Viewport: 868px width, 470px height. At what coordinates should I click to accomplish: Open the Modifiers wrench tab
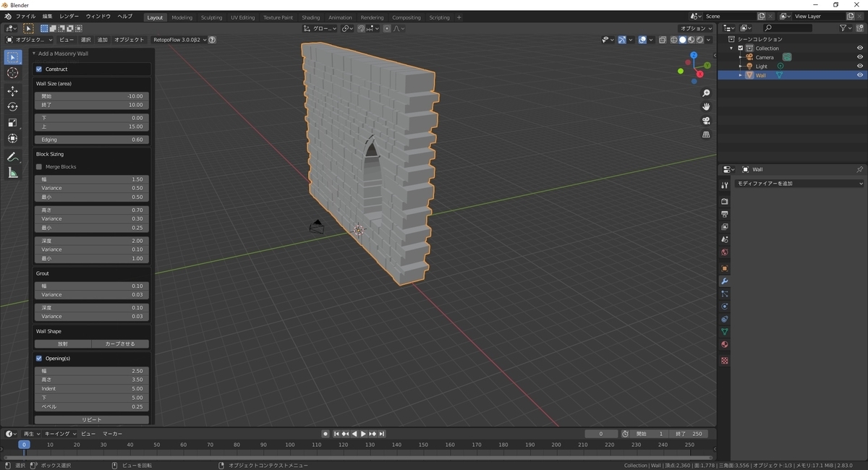point(724,281)
